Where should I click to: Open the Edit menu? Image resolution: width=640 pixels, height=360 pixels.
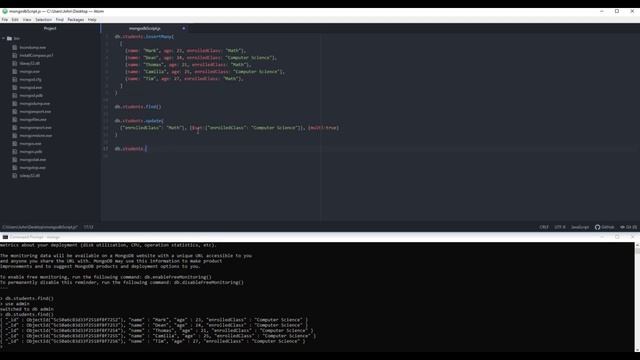15,20
